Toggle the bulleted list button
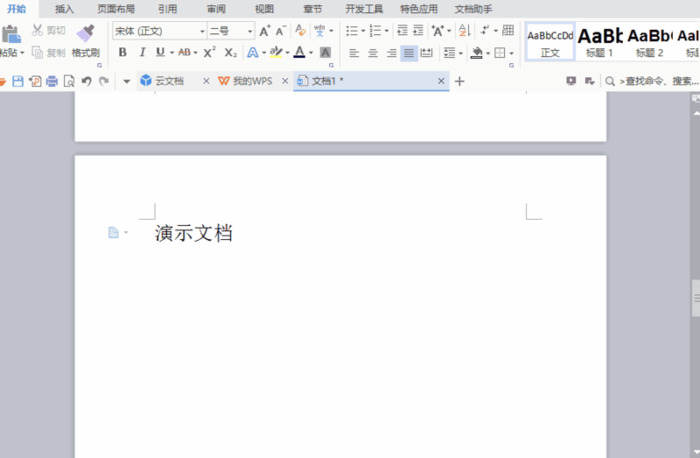The height and width of the screenshot is (458, 700). [x=352, y=31]
